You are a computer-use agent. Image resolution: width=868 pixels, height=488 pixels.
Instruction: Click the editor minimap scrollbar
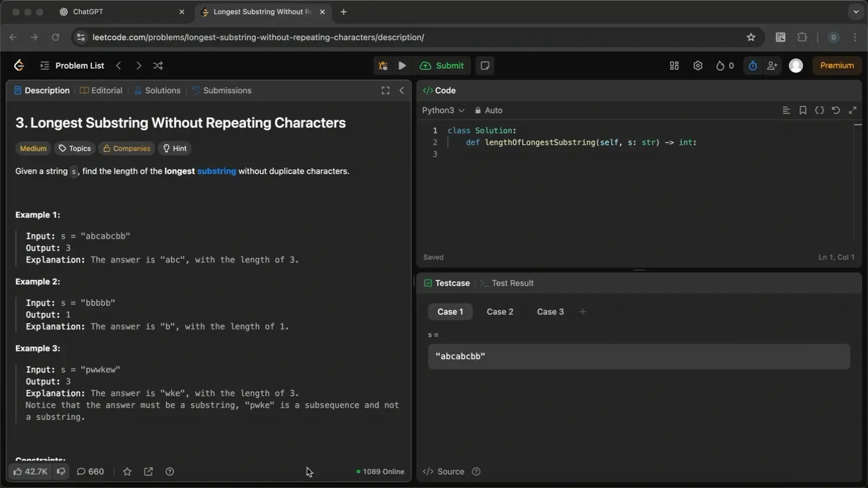coord(858,125)
